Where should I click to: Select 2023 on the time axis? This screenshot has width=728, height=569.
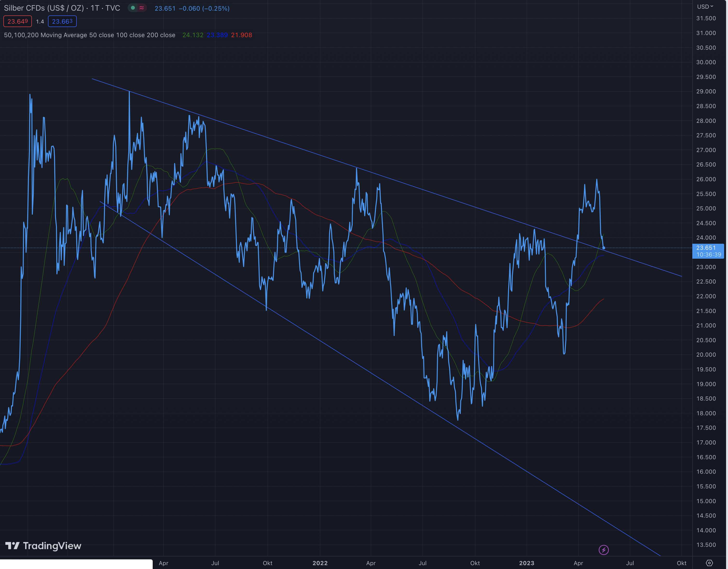click(527, 563)
